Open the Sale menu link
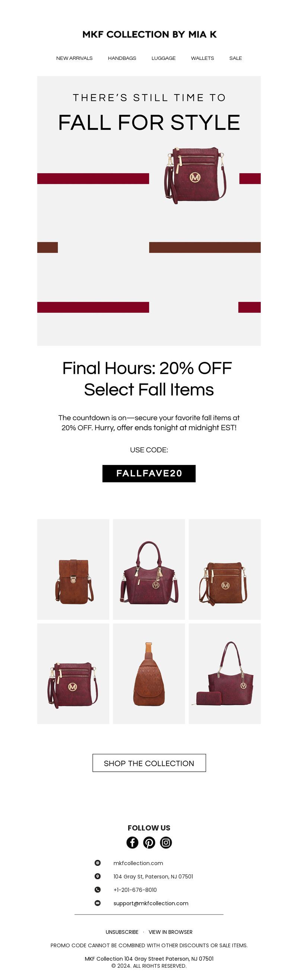This screenshot has height=980, width=298. click(235, 58)
